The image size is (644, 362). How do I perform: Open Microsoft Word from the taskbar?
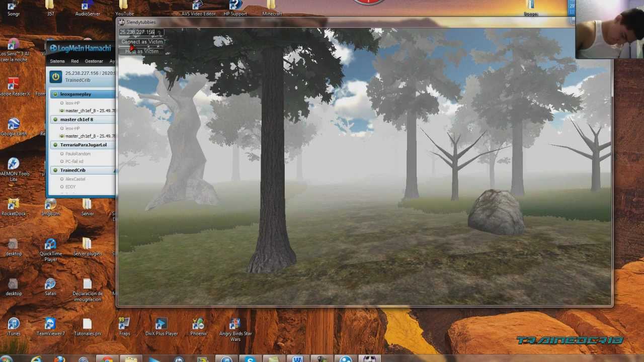pyautogui.click(x=297, y=358)
